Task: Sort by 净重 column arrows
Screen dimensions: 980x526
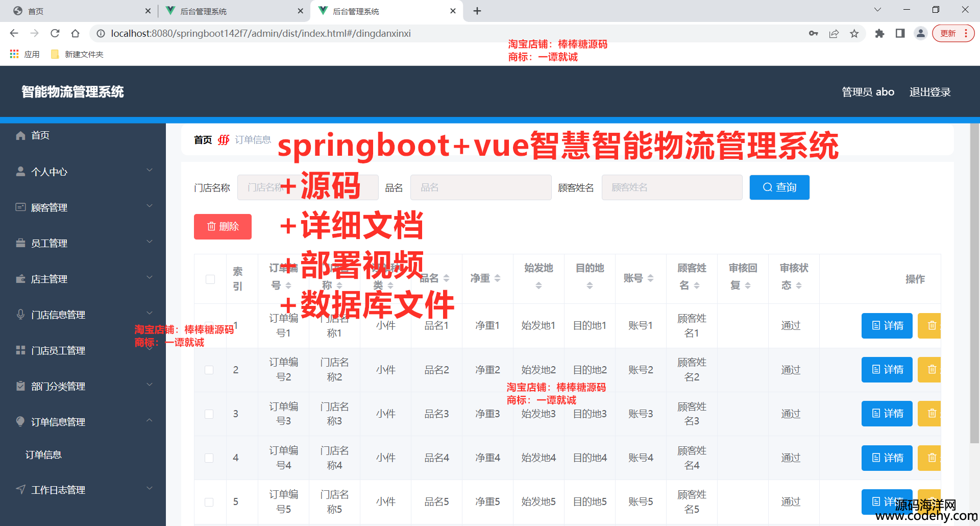Action: coord(497,278)
